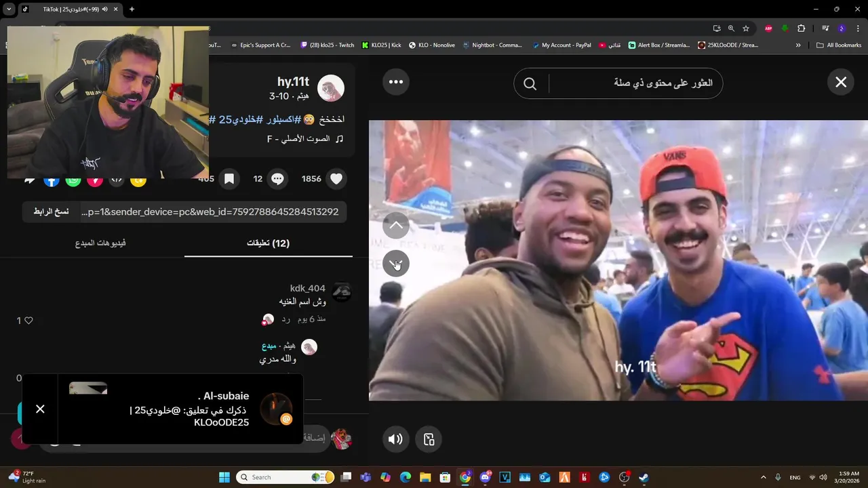Share the video to WhatsApp
Image resolution: width=868 pixels, height=488 pixels.
coord(73,180)
